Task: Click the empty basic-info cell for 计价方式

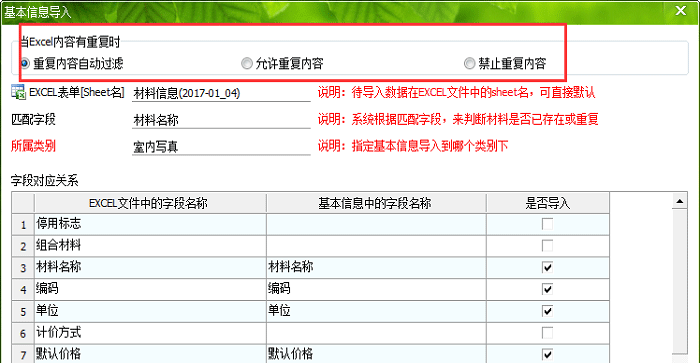Action: [376, 333]
